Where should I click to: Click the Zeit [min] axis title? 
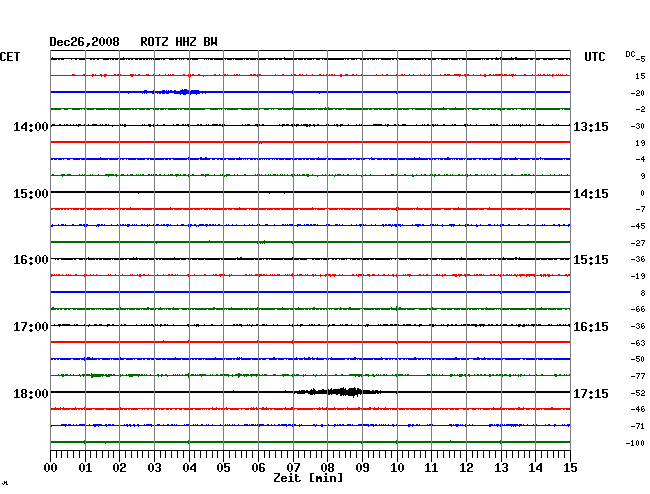click(x=308, y=478)
